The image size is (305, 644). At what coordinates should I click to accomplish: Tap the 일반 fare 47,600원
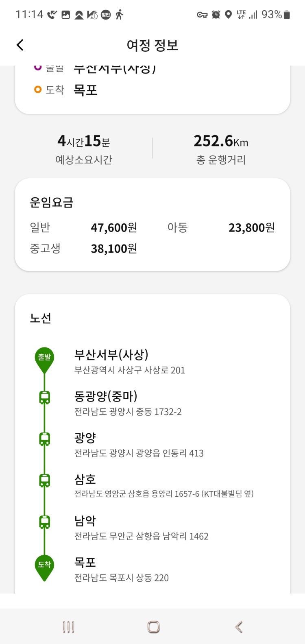click(x=114, y=227)
